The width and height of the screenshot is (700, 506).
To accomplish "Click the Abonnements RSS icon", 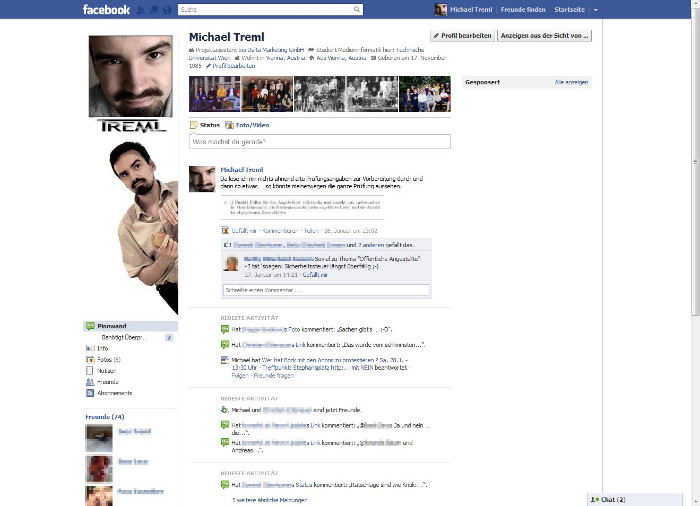I will (90, 393).
